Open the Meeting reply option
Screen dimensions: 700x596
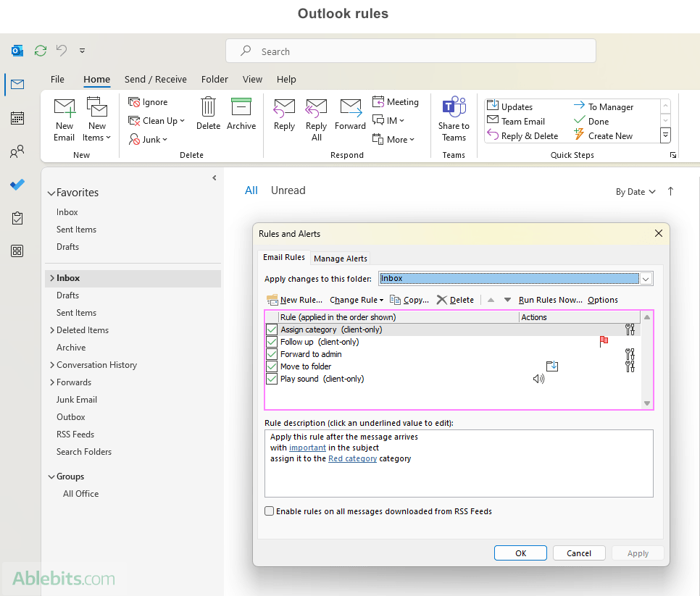396,101
